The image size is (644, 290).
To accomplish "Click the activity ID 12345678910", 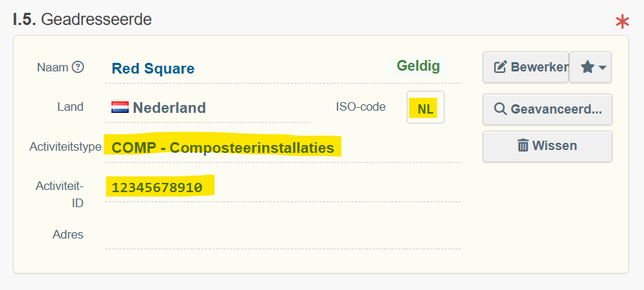I will (x=157, y=188).
